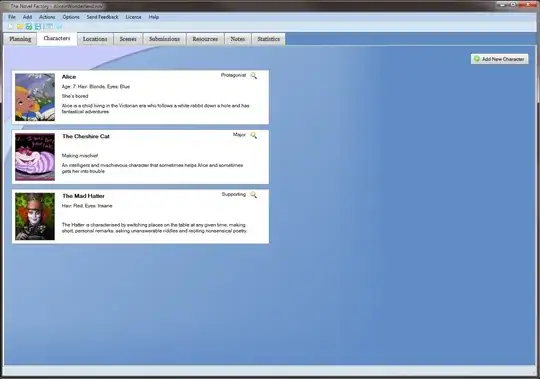The image size is (540, 379).
Task: Switch to the Planning tab
Action: (20, 39)
